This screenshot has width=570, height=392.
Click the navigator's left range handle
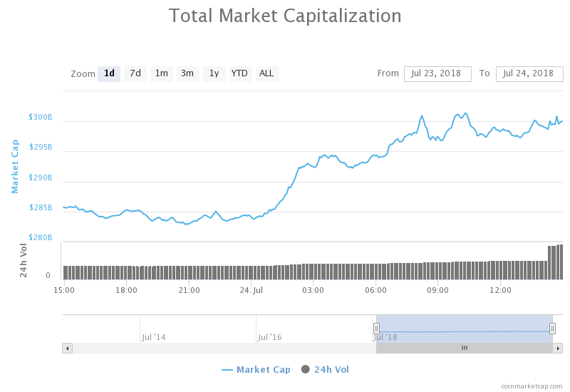(376, 329)
